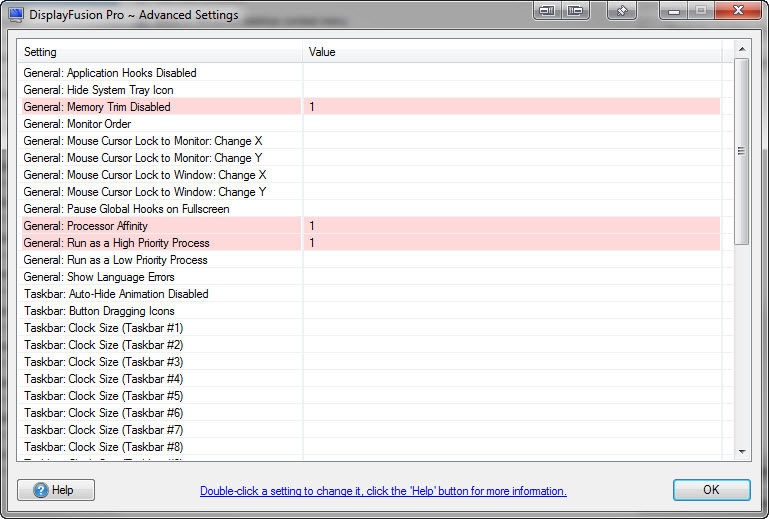Click the scrollbar up arrow
The height and width of the screenshot is (519, 769).
742,49
